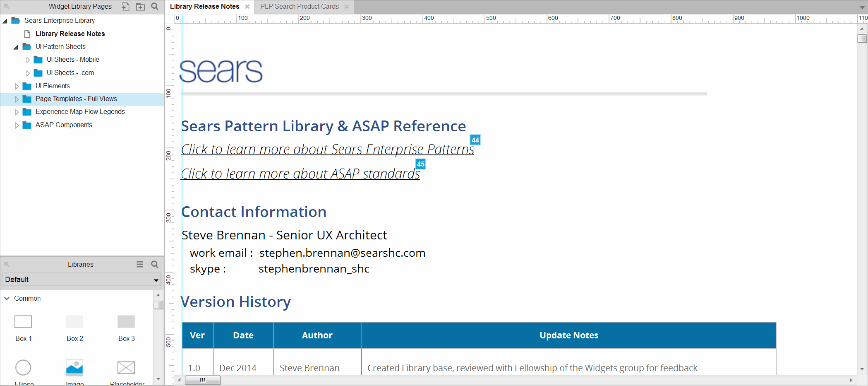Open search in Widget Library Pages panel
868x386 pixels.
point(155,6)
